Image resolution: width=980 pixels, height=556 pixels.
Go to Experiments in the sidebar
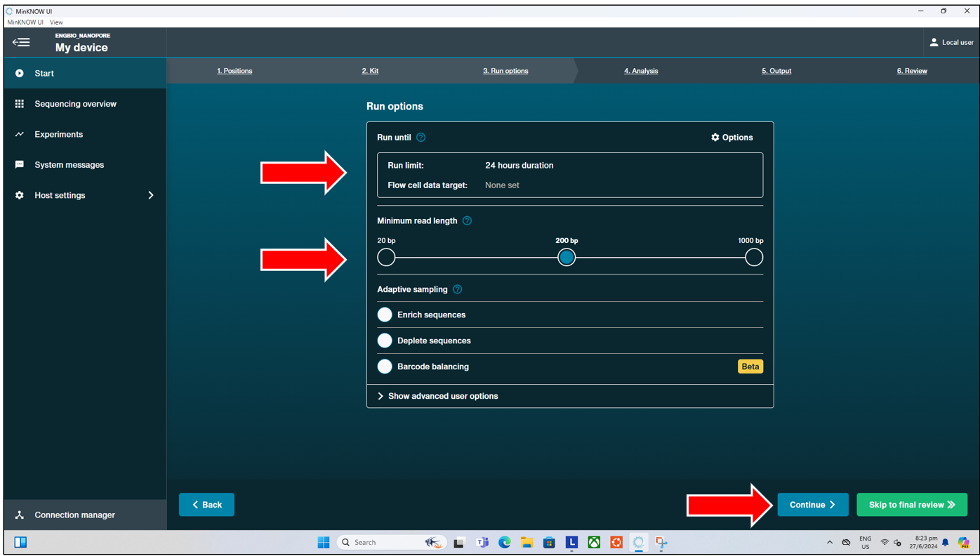pyautogui.click(x=85, y=134)
